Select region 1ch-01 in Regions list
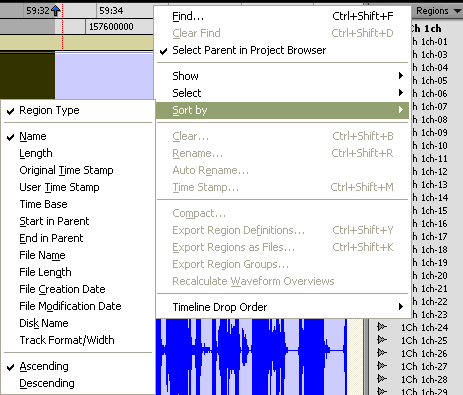 click(x=430, y=42)
